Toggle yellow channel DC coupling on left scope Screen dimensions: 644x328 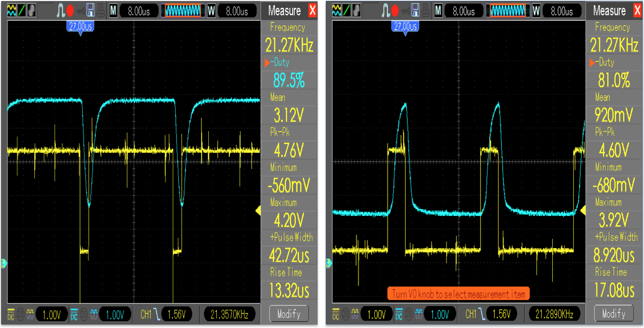click(11, 315)
